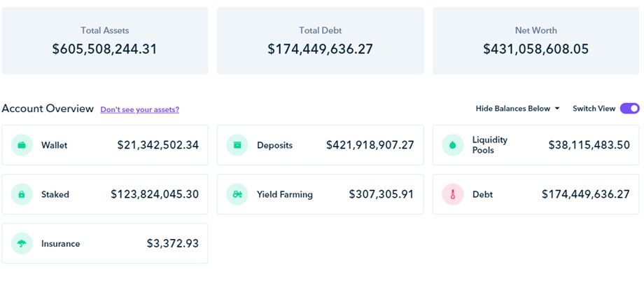Click the Insurance amount $3,372.93
This screenshot has height=286, width=644.
pos(172,243)
